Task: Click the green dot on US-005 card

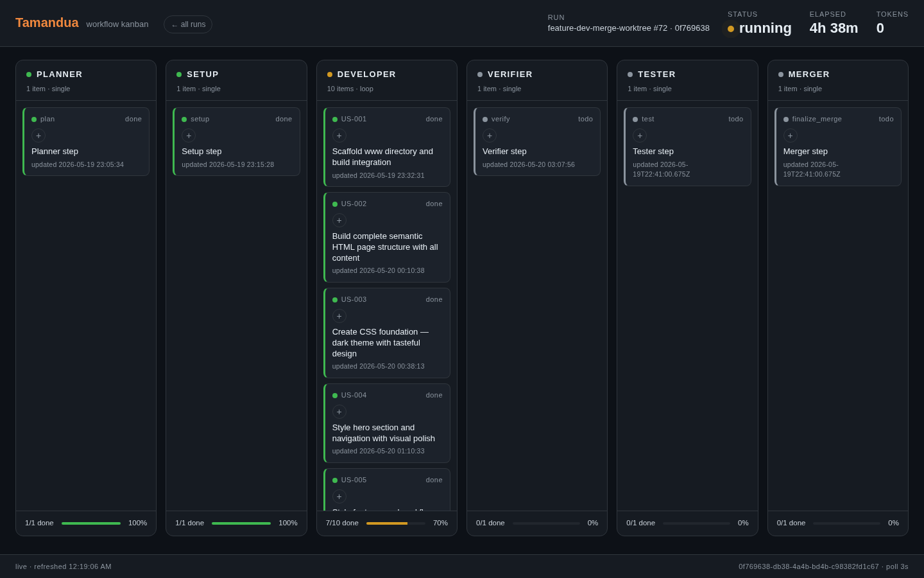Action: [x=335, y=480]
